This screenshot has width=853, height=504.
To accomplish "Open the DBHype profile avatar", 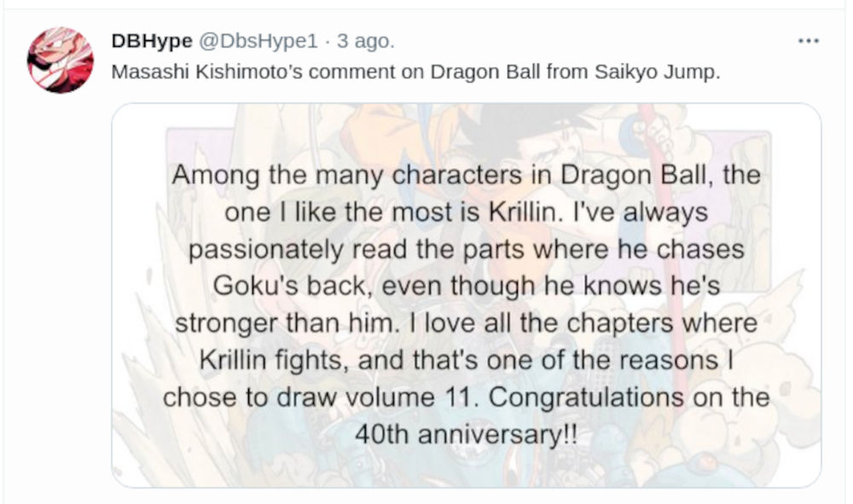I will 60,60.
